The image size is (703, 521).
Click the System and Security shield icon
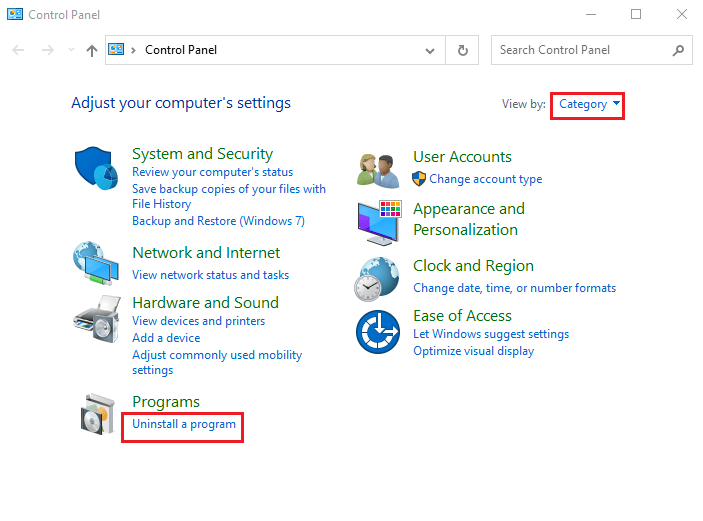tap(97, 168)
